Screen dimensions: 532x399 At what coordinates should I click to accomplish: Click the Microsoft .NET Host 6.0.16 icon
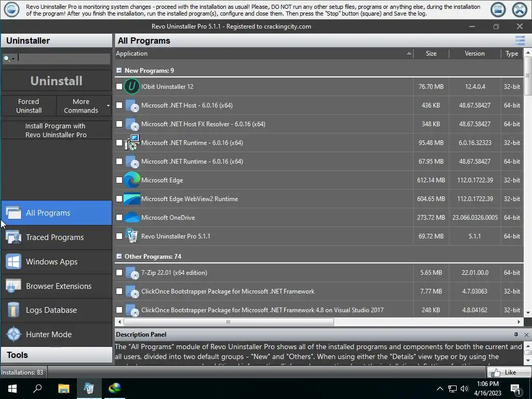click(132, 105)
